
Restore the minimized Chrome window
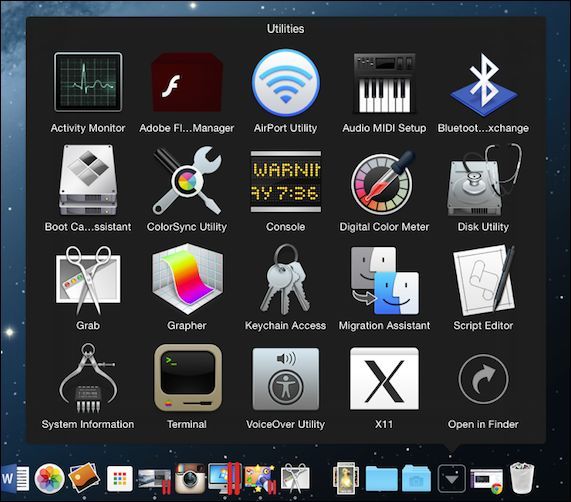[487, 481]
